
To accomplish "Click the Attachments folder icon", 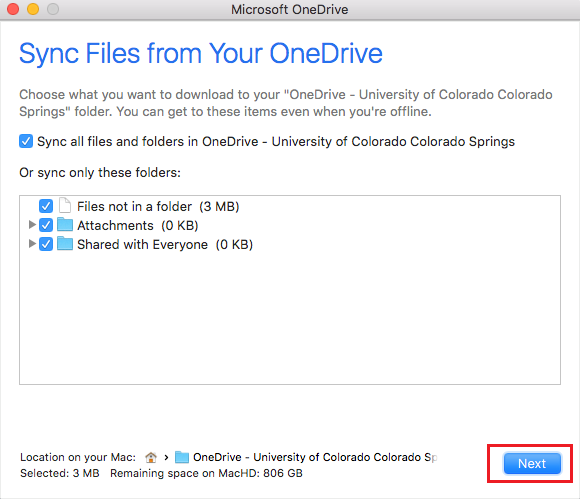I will point(65,224).
